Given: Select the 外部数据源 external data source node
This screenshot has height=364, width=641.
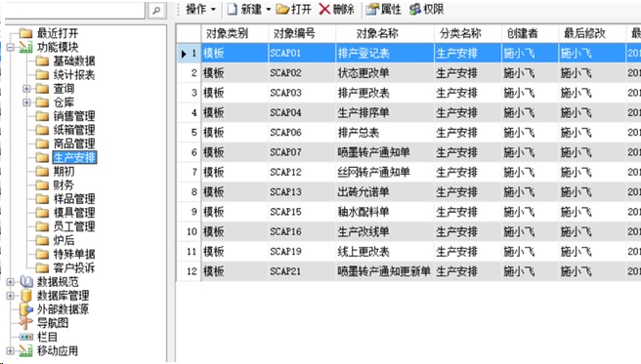Looking at the screenshot, I should pos(63,309).
